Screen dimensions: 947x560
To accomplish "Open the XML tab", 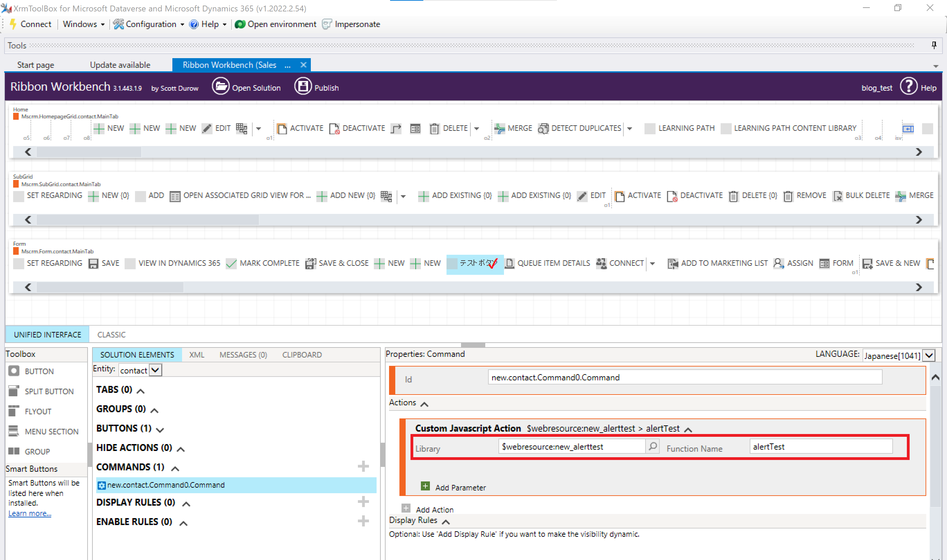I will 197,354.
